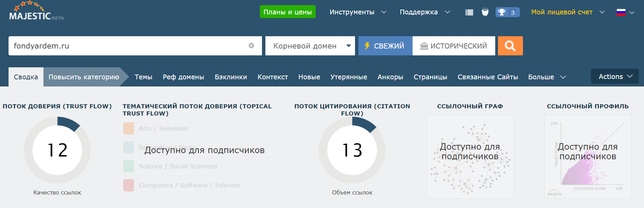
Task: Click the Ссылочный профиль heading
Action: point(588,106)
